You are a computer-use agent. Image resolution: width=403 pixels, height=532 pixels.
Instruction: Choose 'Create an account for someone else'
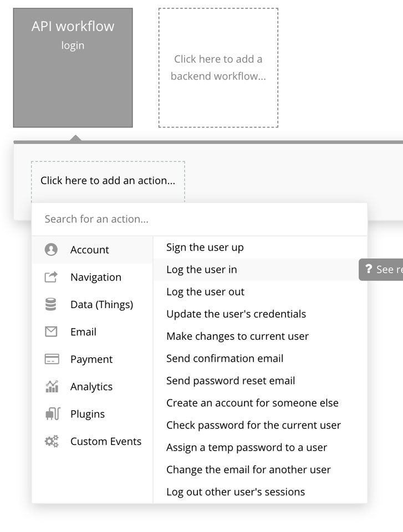coord(252,403)
